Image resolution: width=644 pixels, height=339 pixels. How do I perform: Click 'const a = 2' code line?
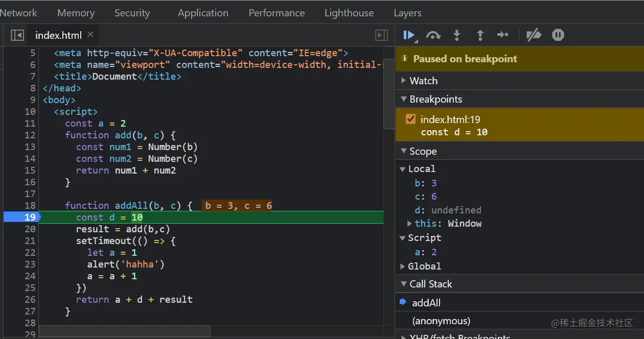[x=95, y=123]
